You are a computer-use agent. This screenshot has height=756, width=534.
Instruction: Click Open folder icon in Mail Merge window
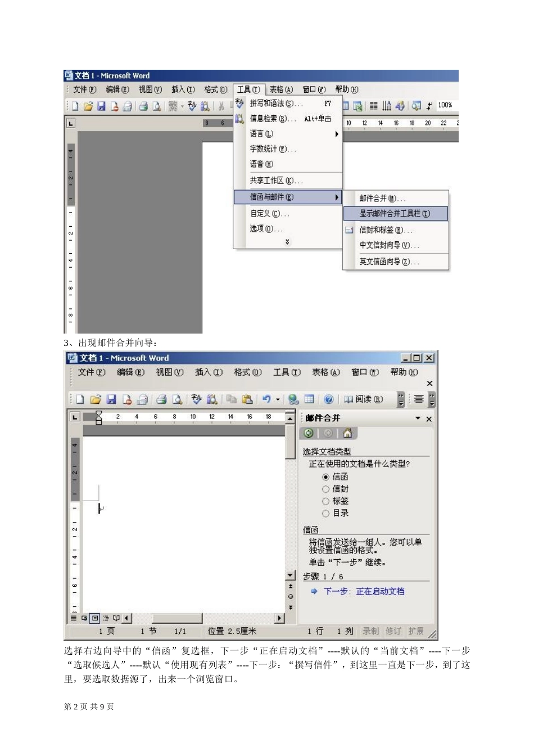click(x=96, y=399)
